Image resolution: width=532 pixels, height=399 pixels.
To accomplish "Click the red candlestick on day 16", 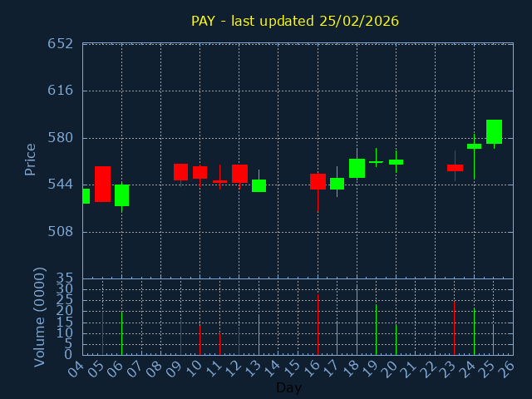I will point(318,181).
